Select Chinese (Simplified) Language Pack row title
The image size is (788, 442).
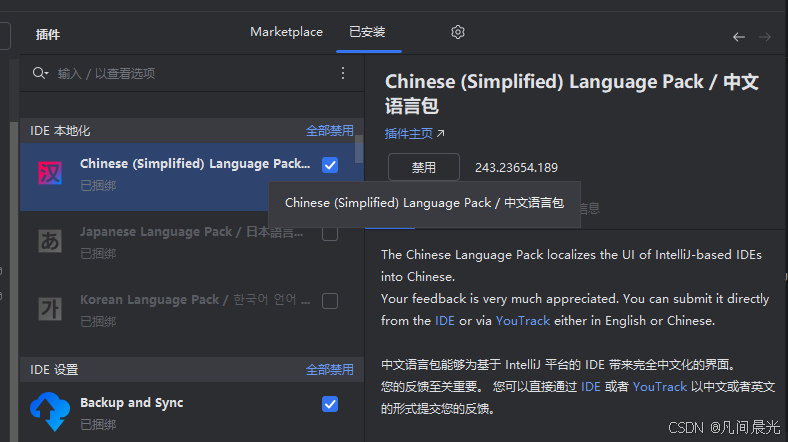(195, 164)
